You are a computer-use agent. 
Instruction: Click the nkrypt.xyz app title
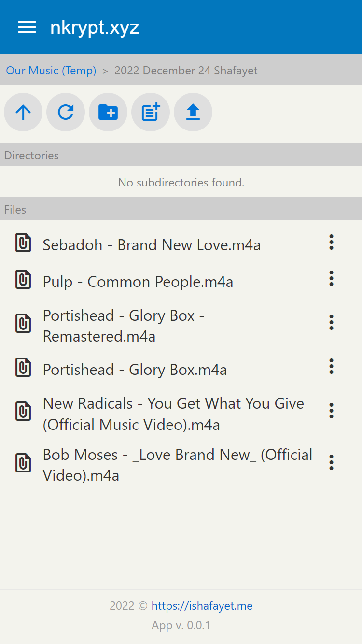pos(95,28)
